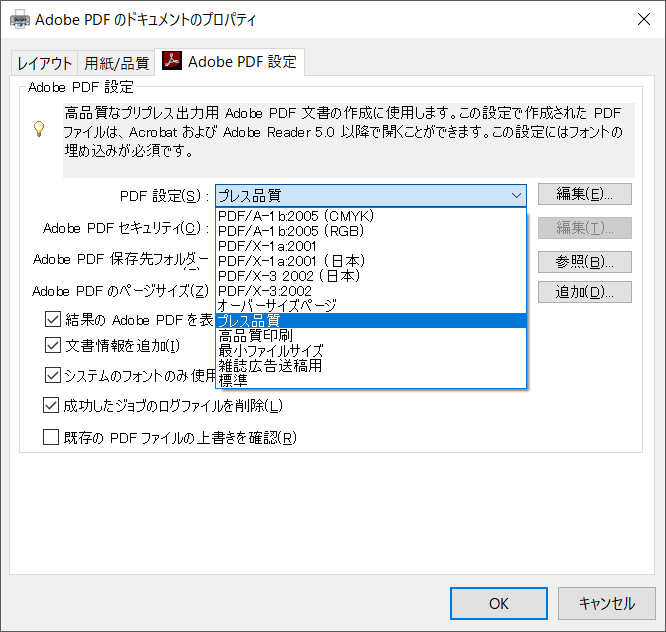Image resolution: width=666 pixels, height=632 pixels.
Task: Close the dialog with X button
Action: (x=644, y=19)
